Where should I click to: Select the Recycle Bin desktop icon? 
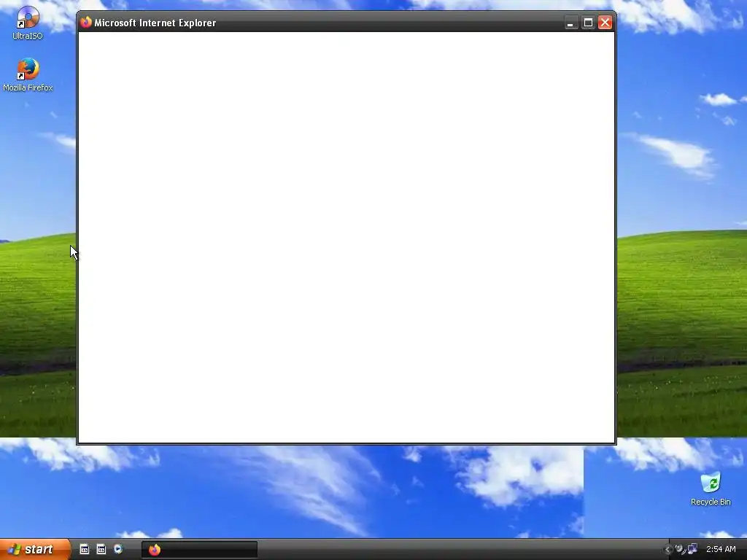tap(711, 489)
